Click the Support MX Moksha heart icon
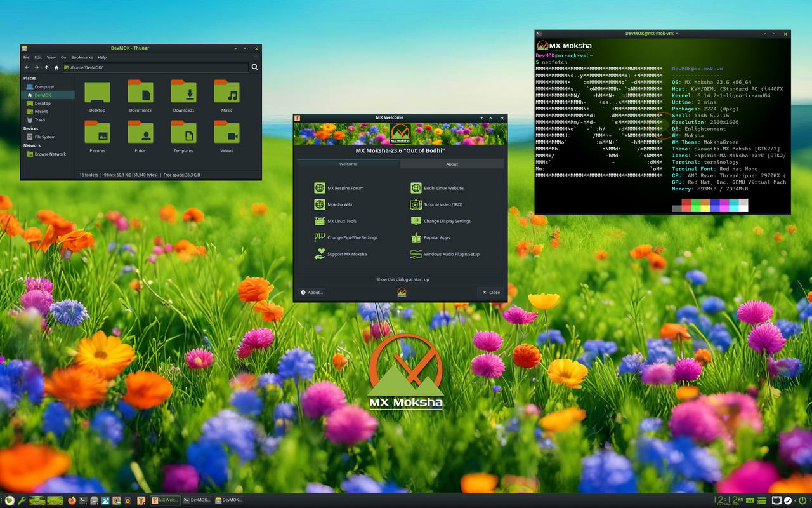The height and width of the screenshot is (508, 812). pyautogui.click(x=320, y=253)
